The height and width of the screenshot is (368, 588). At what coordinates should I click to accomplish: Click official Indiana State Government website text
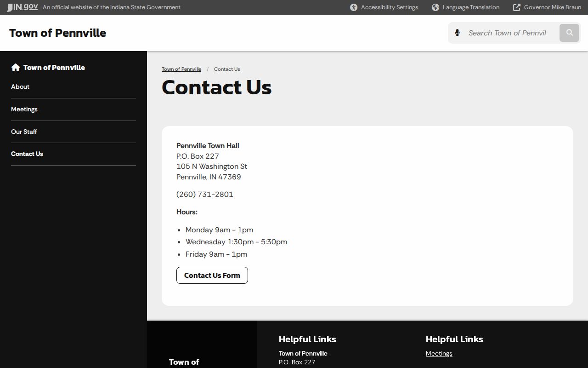(112, 7)
